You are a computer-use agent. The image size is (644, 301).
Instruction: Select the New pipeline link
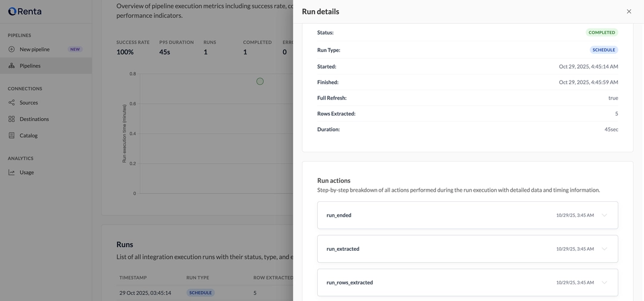[x=35, y=49]
